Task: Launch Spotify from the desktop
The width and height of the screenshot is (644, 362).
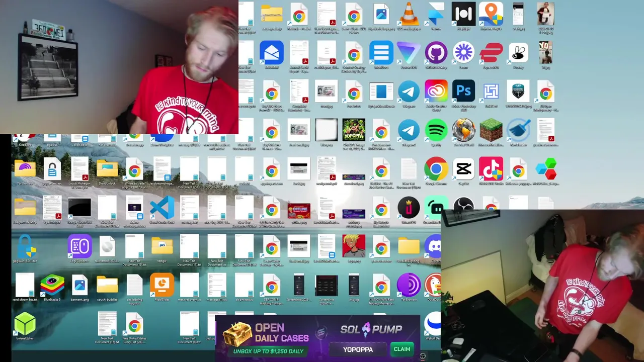Action: click(x=436, y=131)
